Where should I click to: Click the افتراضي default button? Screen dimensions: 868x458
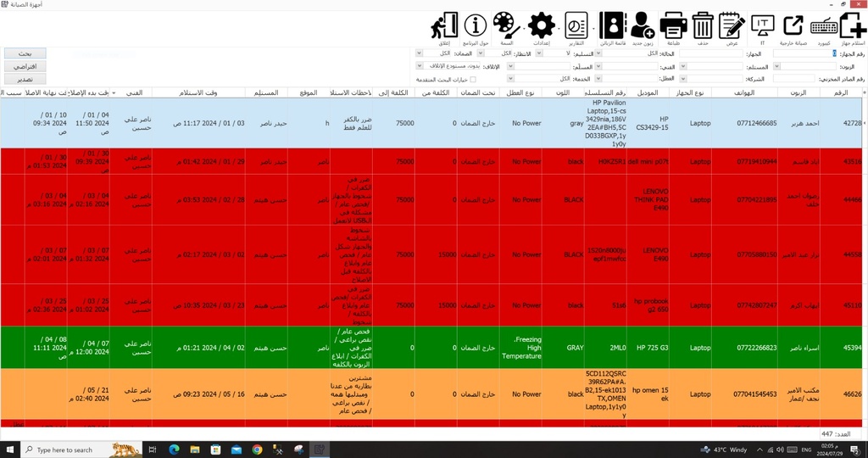click(x=25, y=66)
